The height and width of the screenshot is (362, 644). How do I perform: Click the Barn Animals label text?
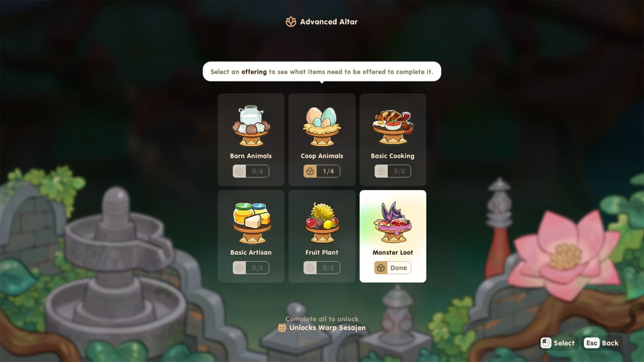tap(251, 156)
